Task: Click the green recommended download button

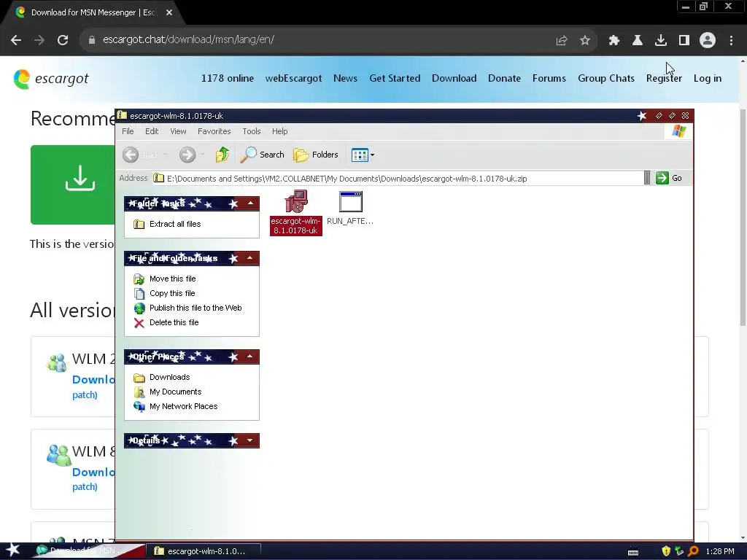Action: 73,184
